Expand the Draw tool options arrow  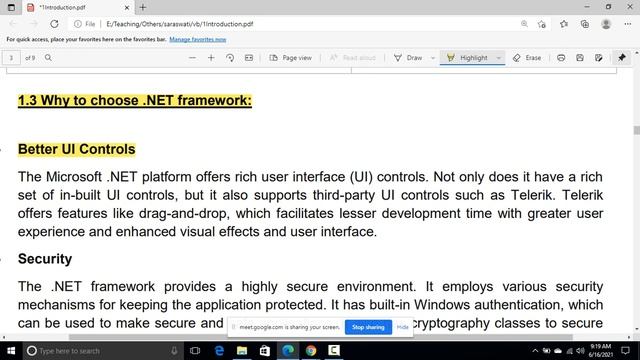(433, 58)
